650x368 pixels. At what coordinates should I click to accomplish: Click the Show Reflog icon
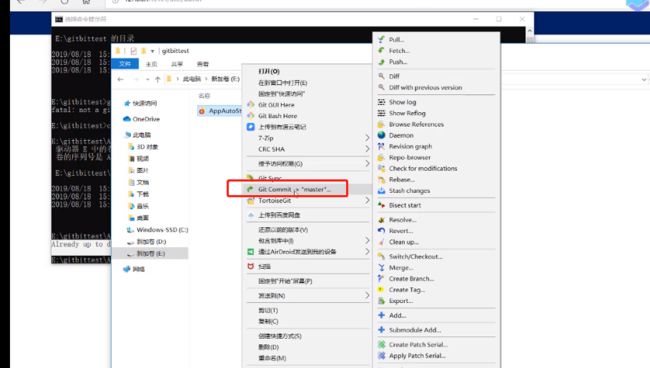[x=381, y=113]
